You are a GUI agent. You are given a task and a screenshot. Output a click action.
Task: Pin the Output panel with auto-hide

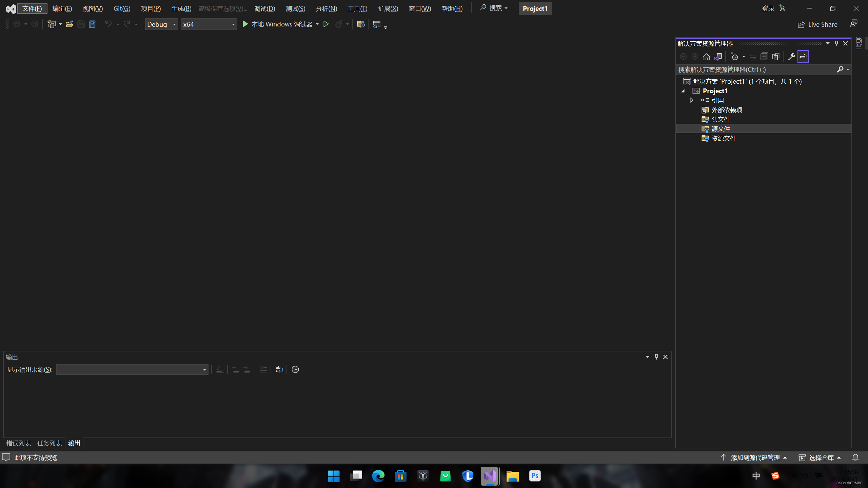(656, 357)
